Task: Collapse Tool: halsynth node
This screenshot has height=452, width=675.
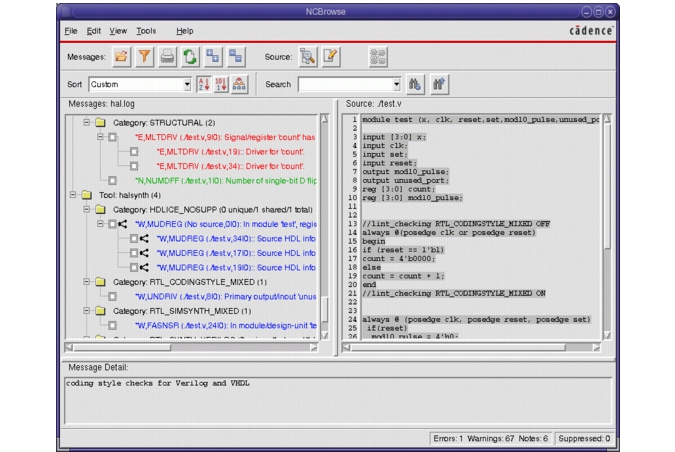Action: coord(73,195)
